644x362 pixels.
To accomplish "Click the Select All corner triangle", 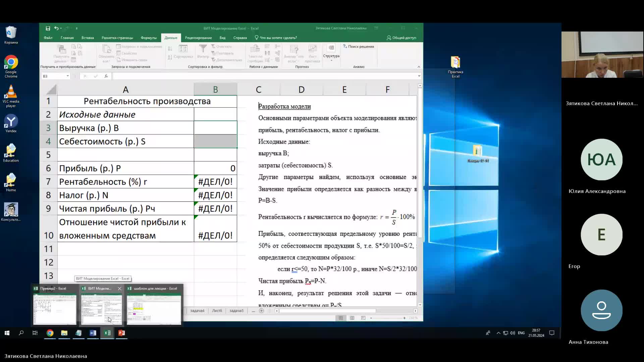I will (x=51, y=89).
